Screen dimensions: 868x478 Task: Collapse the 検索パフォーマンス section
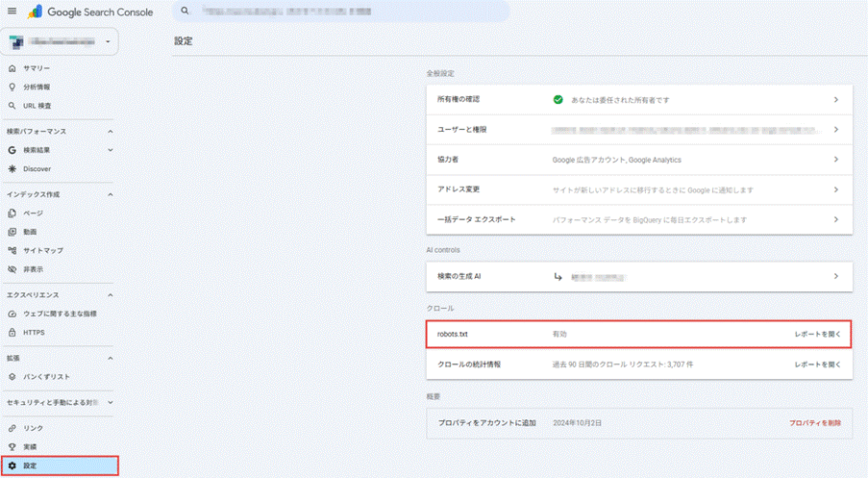(111, 131)
